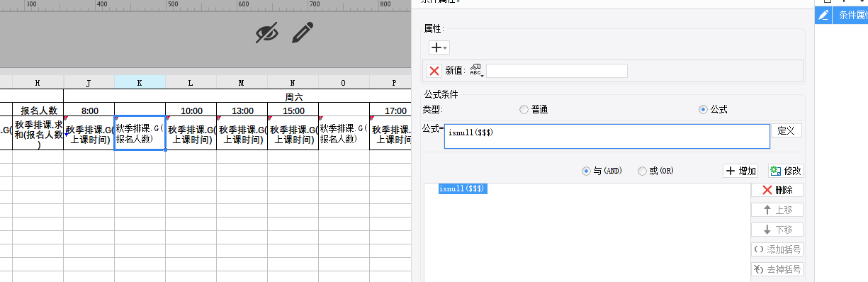Viewport: 868px width, 282px height.
Task: Remove the 新值 property with the red X
Action: pos(434,71)
